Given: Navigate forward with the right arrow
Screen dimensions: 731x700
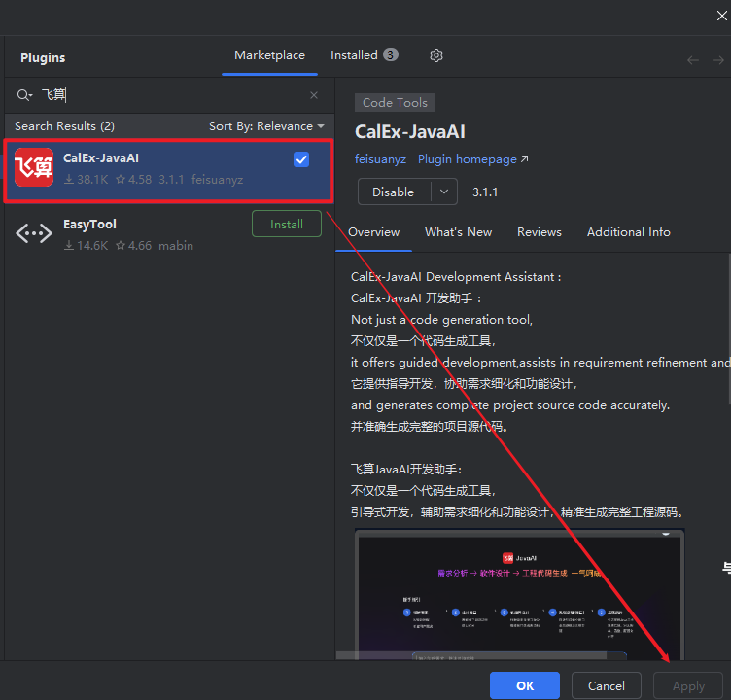Looking at the screenshot, I should 718,60.
